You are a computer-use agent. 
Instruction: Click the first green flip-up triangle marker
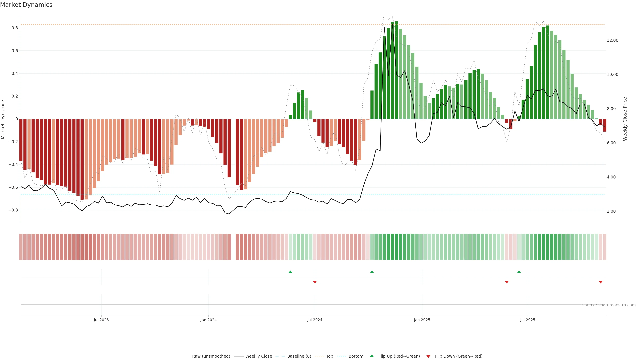290,272
